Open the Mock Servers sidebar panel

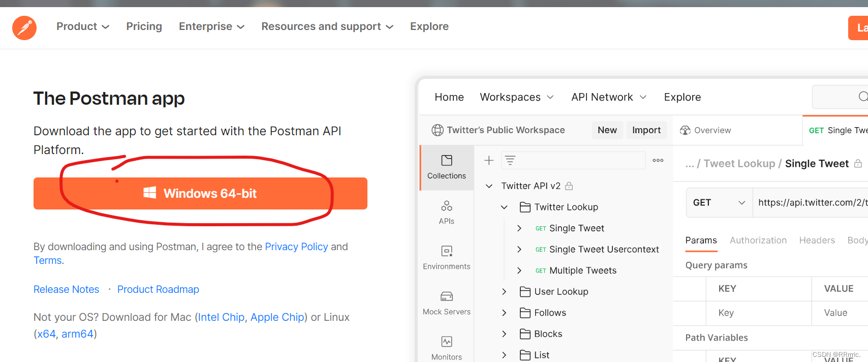tap(447, 303)
